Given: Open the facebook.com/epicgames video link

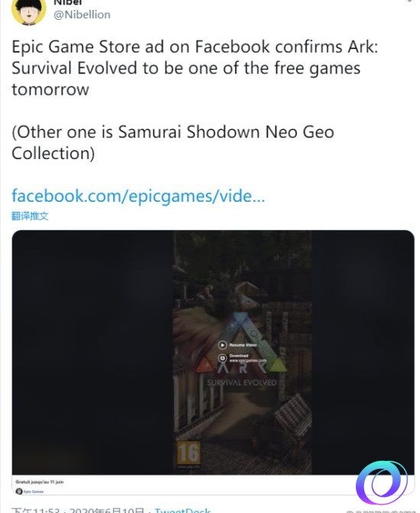Looking at the screenshot, I should point(138,196).
